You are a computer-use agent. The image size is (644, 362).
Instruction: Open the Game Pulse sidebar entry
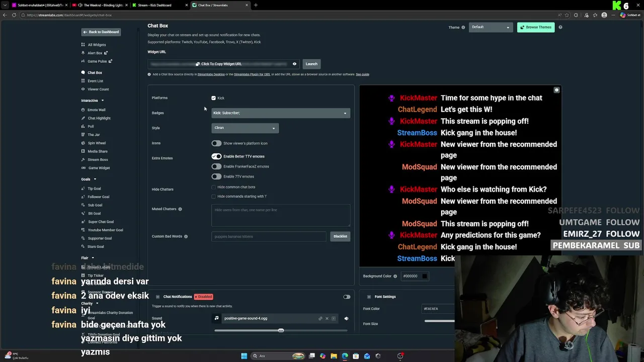97,61
